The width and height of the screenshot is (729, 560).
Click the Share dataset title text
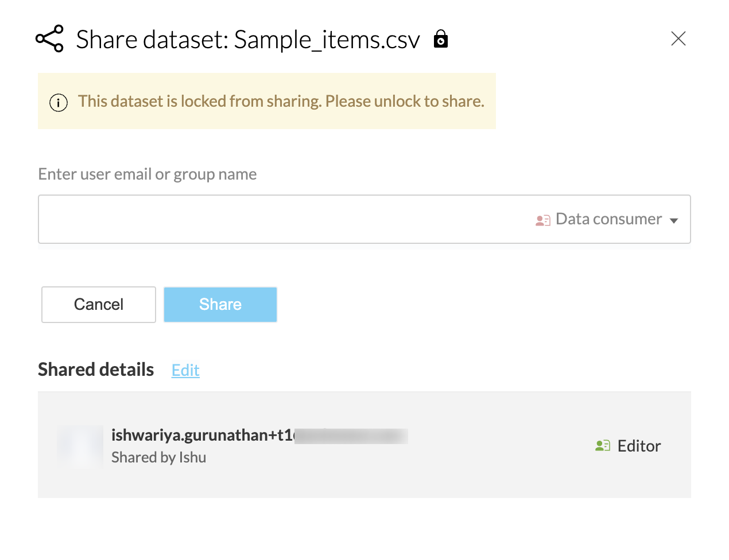(248, 40)
